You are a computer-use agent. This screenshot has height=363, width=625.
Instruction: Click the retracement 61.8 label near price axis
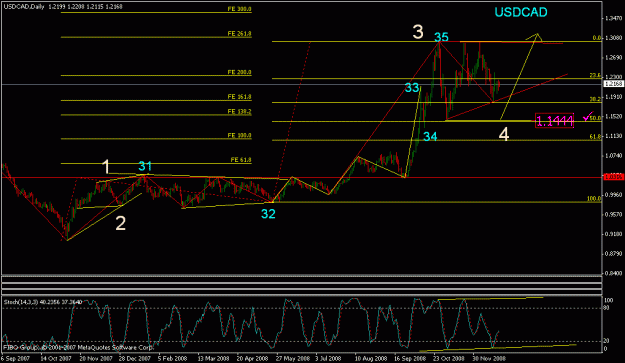(x=596, y=137)
